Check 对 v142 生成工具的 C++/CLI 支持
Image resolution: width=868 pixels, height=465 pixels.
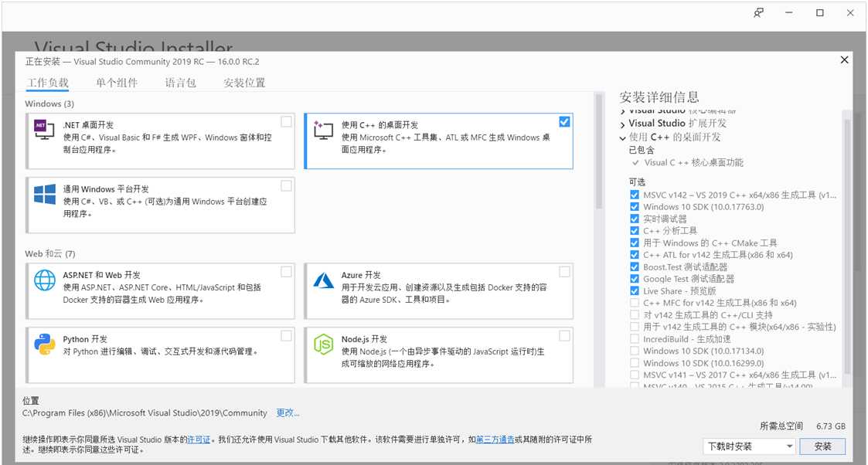tap(635, 314)
